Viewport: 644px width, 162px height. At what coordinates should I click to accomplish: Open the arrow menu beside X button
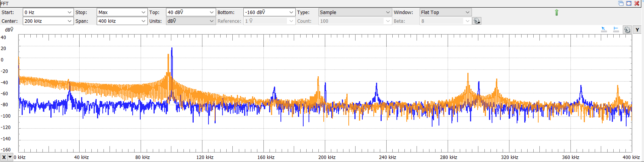(10, 157)
